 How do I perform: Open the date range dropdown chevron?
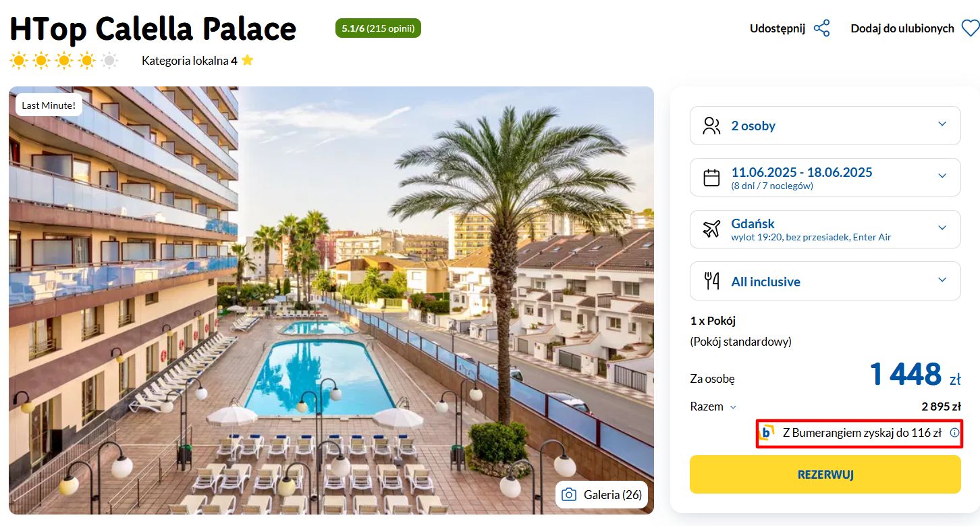[942, 176]
